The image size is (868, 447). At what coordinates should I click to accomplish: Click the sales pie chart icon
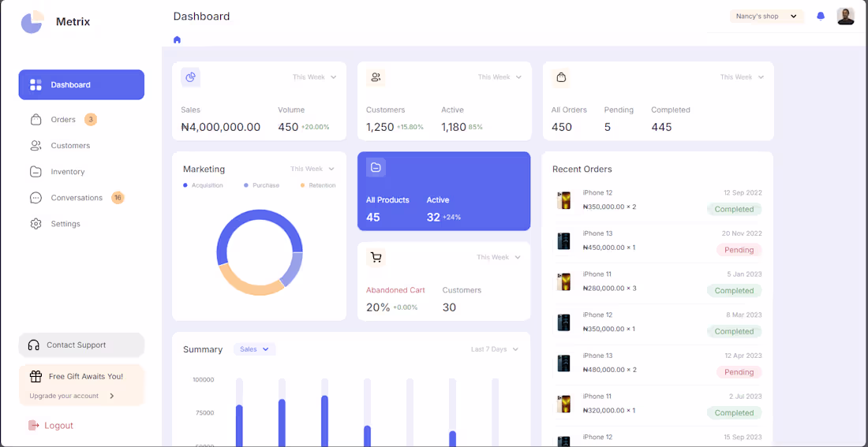tap(190, 77)
